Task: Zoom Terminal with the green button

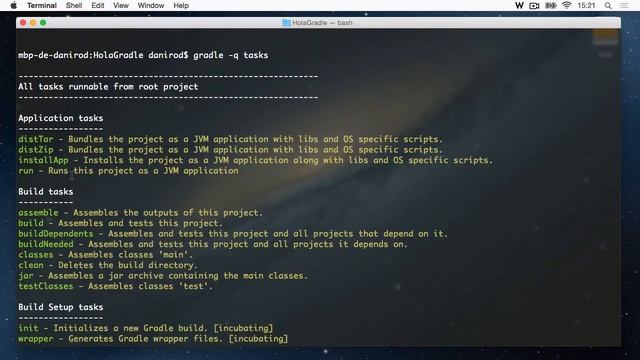Action: coord(43,22)
